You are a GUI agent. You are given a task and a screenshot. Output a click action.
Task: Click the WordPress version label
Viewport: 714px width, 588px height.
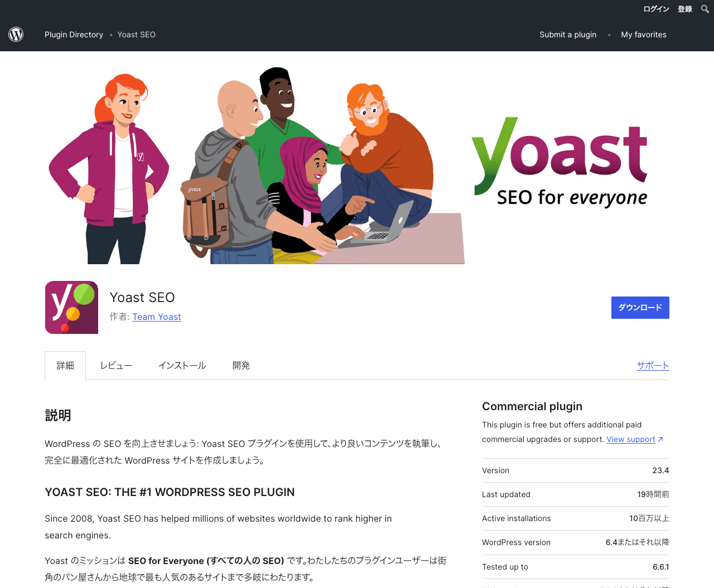click(x=516, y=542)
